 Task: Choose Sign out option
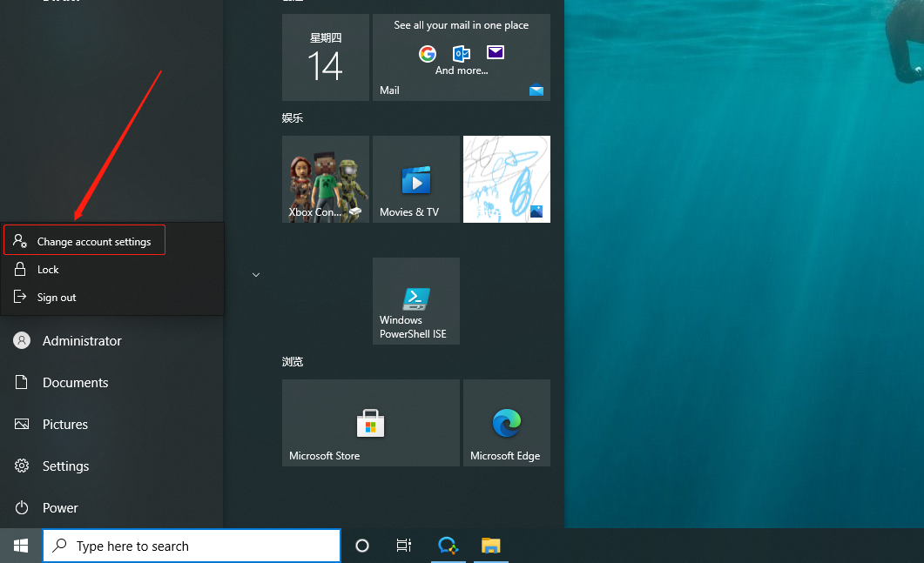click(112, 297)
